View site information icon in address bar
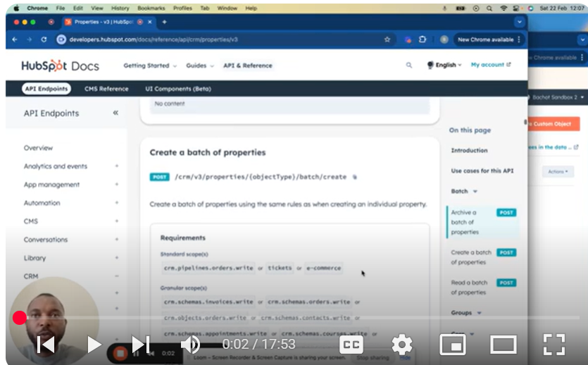 pyautogui.click(x=61, y=39)
